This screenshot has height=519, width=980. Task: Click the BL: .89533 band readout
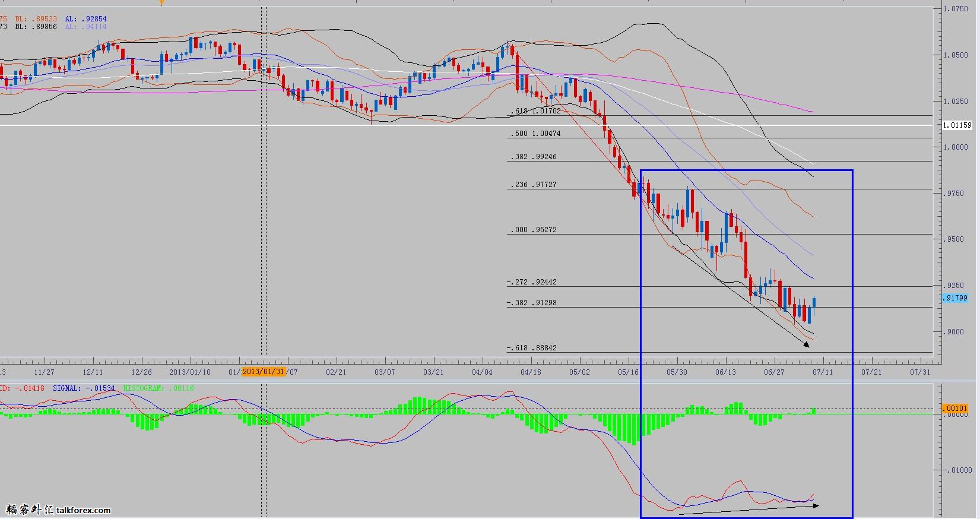(x=36, y=20)
